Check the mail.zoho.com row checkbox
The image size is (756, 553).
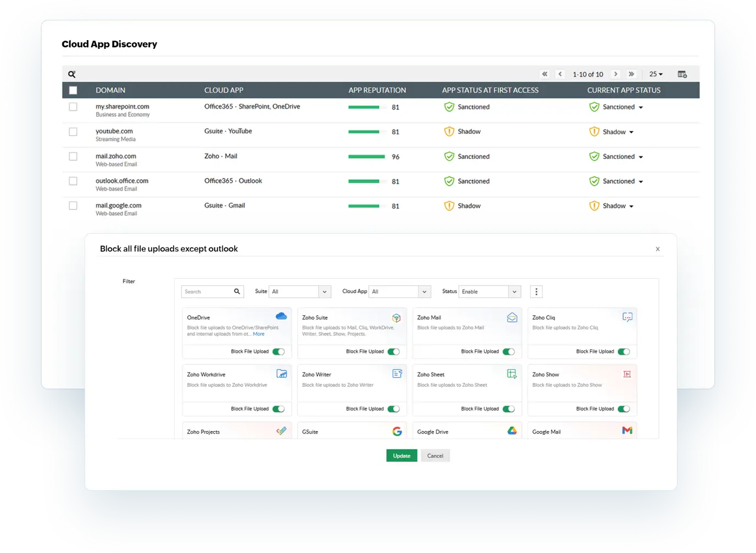tap(73, 157)
